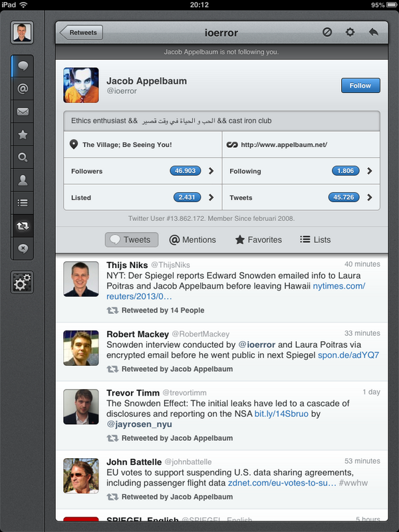Tap the @trevortimm handle
The image size is (399, 532).
coord(184,393)
